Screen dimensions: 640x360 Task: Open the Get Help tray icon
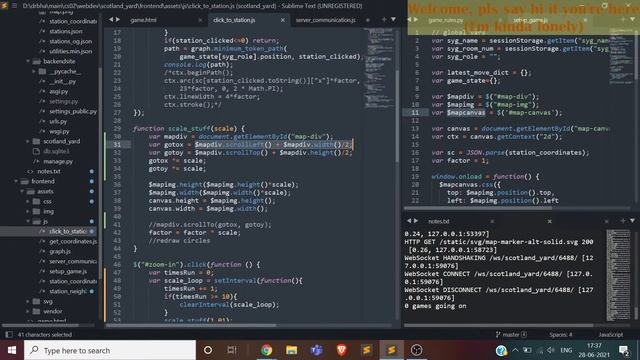501,350
